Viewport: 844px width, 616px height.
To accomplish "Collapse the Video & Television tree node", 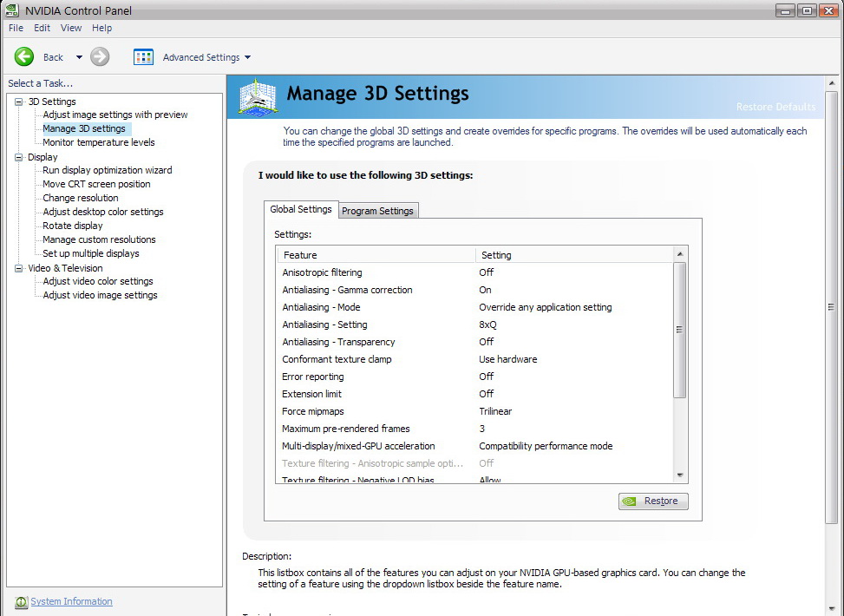I will (19, 268).
